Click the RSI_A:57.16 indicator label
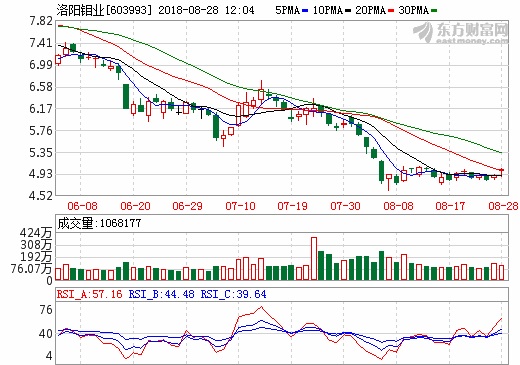This screenshot has width=520, height=365. click(89, 294)
